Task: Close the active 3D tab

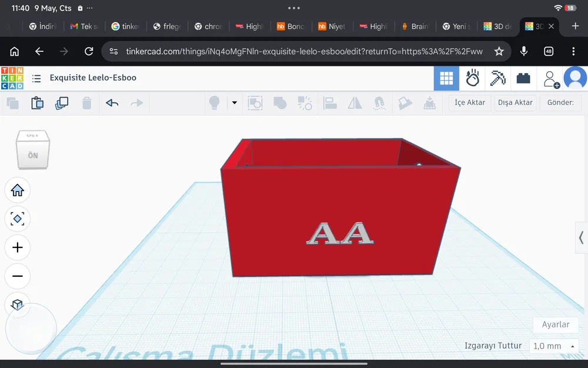Action: [552, 26]
